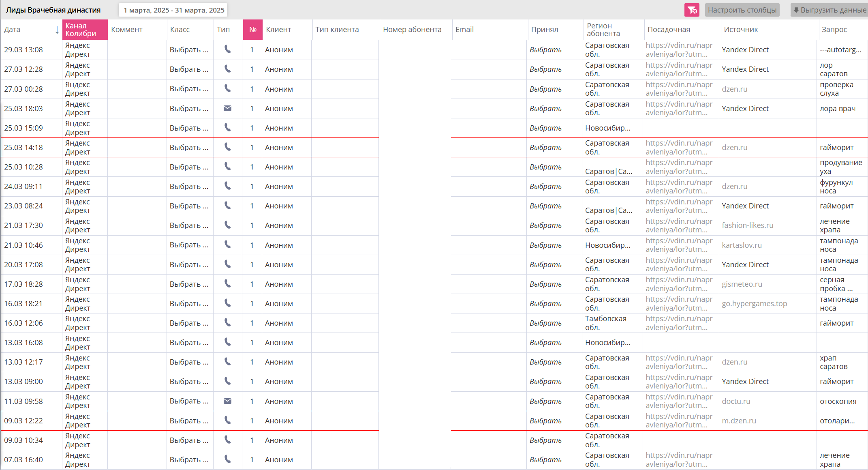Screen dimensions: 868x470
Task: Click the sort arrow in Дата column
Action: click(57, 30)
